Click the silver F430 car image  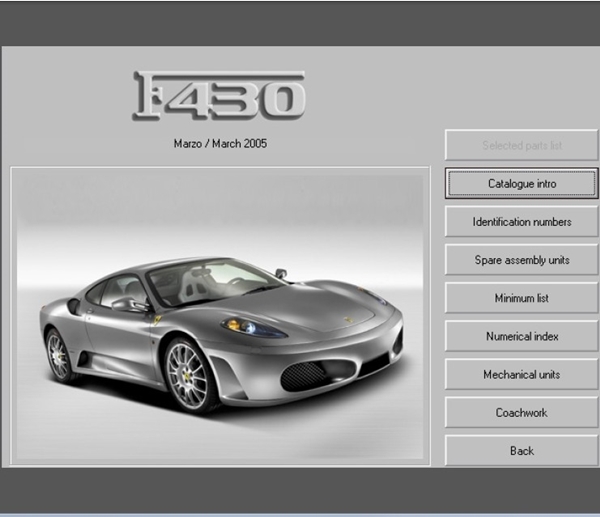(x=220, y=316)
